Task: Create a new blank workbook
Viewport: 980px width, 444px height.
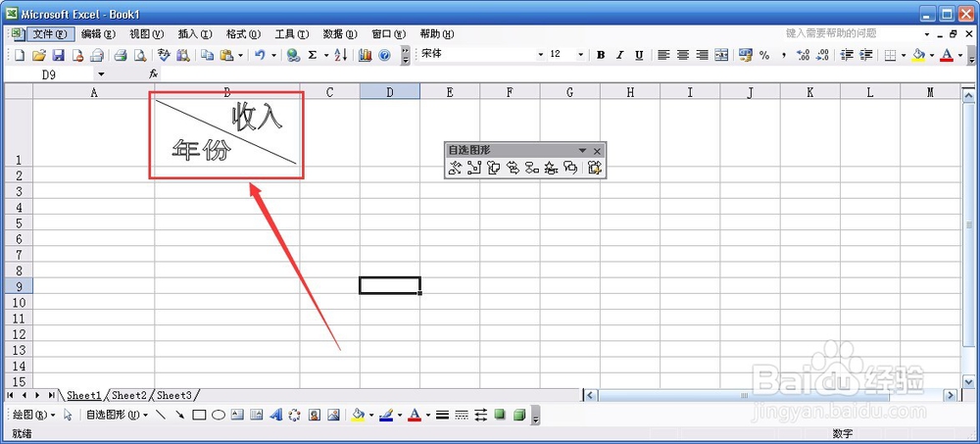Action: [x=20, y=55]
